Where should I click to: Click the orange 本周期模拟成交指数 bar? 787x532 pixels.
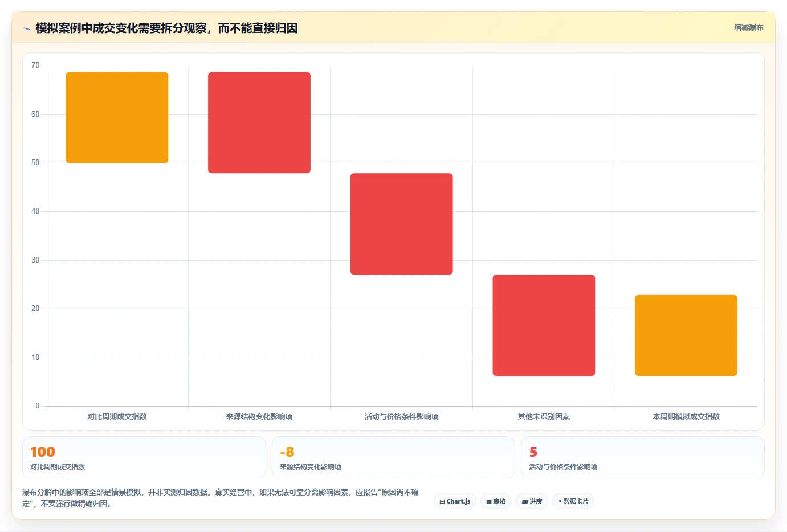click(686, 335)
